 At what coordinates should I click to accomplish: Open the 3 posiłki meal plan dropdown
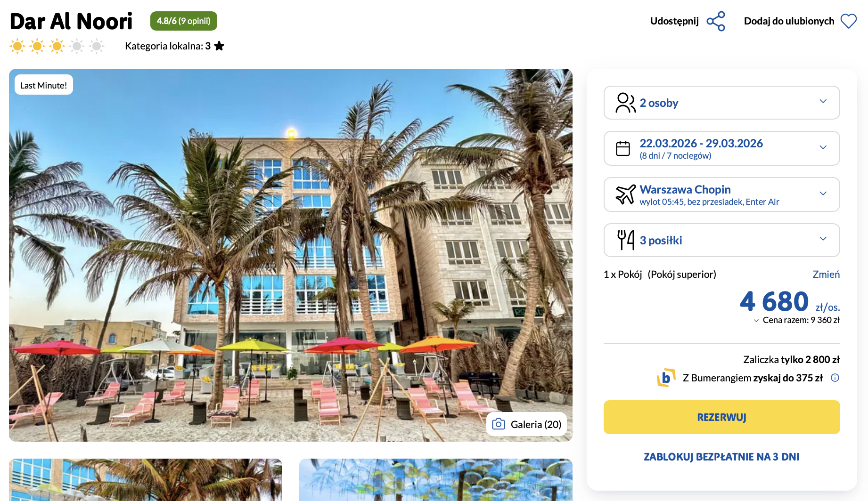722,240
